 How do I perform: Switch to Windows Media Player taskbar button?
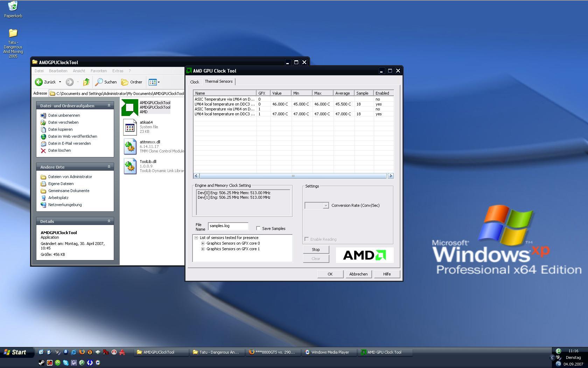tap(329, 352)
